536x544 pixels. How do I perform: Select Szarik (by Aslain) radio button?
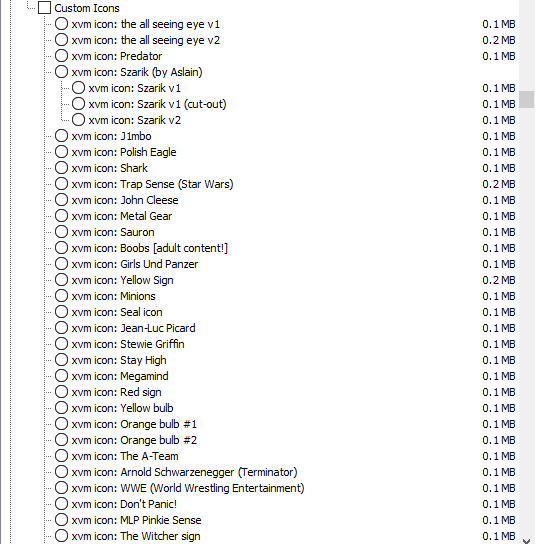click(x=61, y=72)
